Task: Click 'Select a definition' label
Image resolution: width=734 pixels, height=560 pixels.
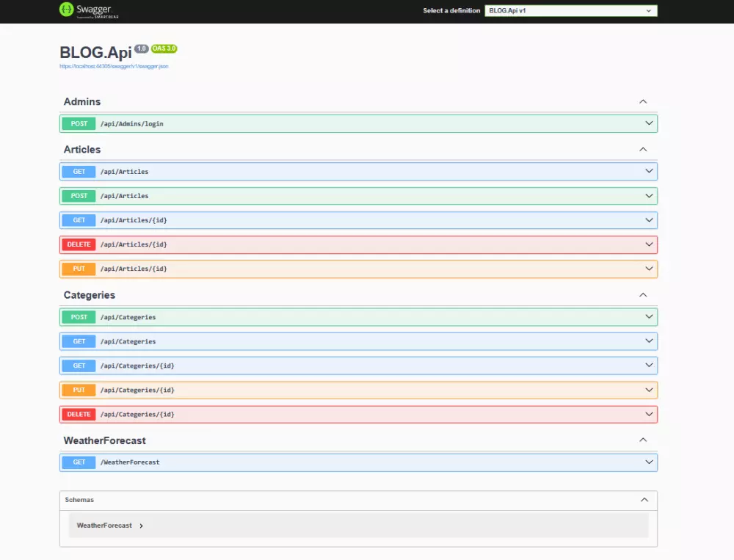Action: [x=451, y=11]
